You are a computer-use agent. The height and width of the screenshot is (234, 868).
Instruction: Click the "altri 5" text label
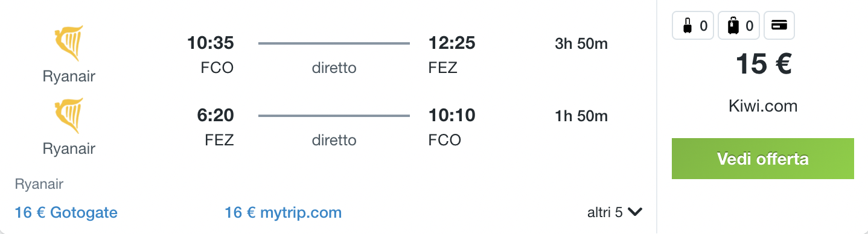click(x=605, y=212)
